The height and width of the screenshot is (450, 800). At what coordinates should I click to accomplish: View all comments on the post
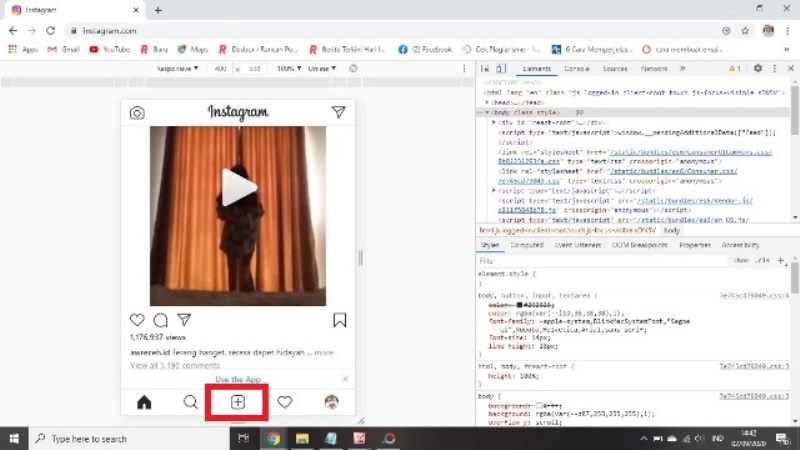point(175,365)
